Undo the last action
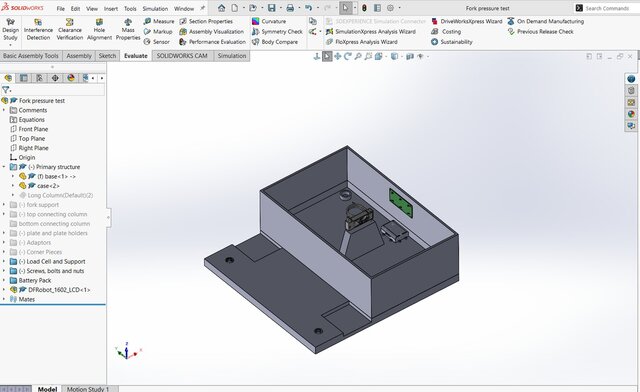The image size is (640, 392). click(309, 8)
